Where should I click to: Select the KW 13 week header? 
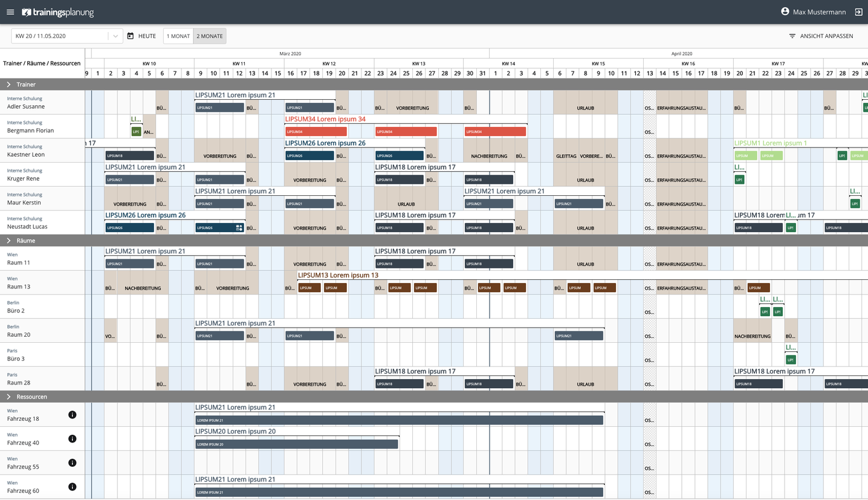click(x=418, y=63)
